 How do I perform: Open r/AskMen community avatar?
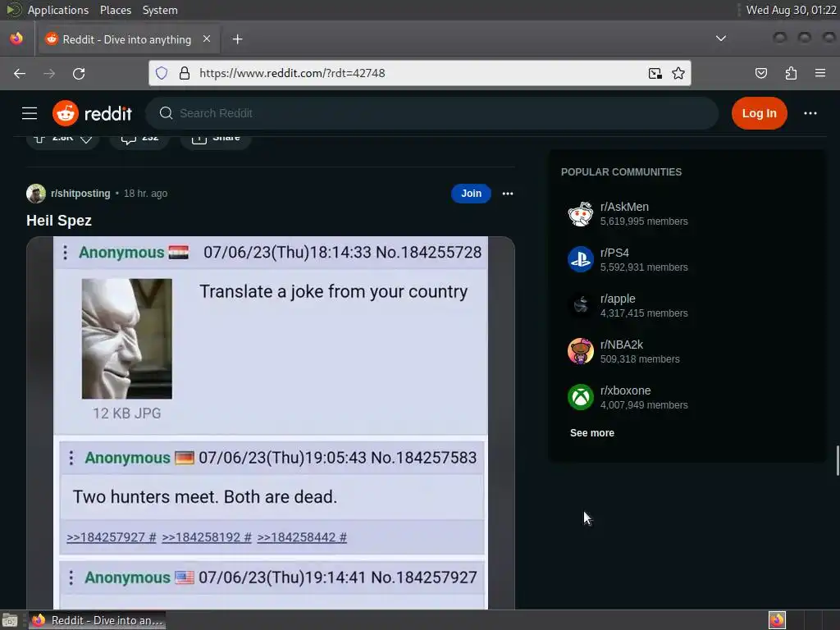[x=581, y=214]
